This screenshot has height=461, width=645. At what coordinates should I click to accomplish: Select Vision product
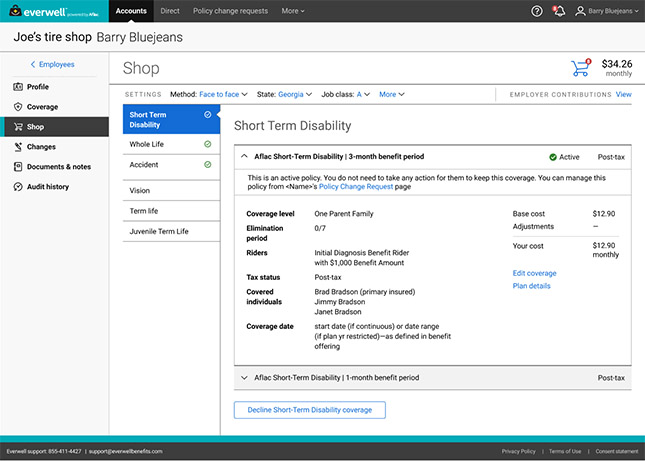171,190
